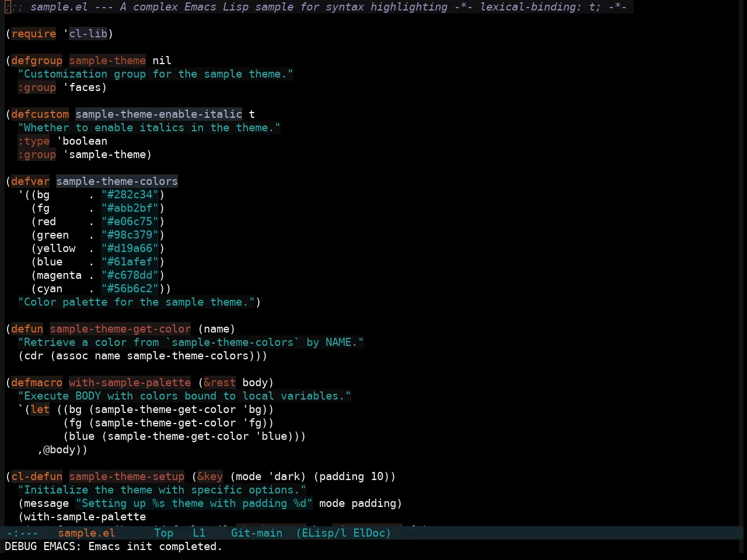Viewport: 747px width, 560px height.
Task: Click 'sample-theme' after defgroup
Action: coord(107,61)
